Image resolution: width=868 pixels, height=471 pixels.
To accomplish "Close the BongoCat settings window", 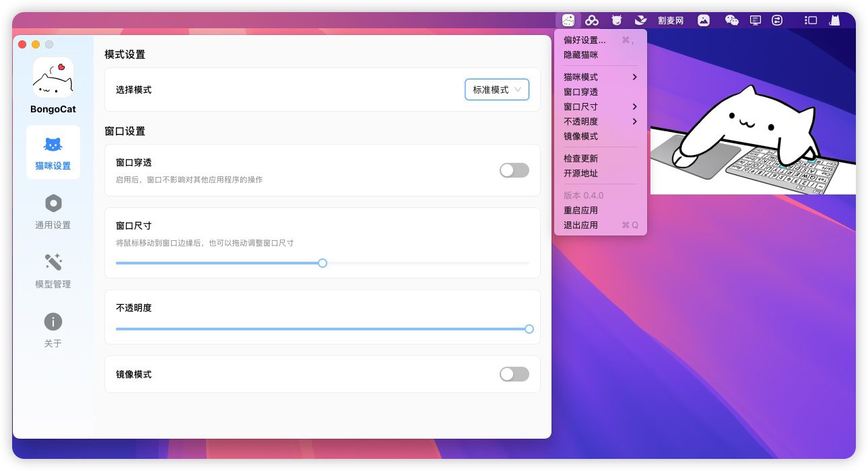I will tap(22, 44).
